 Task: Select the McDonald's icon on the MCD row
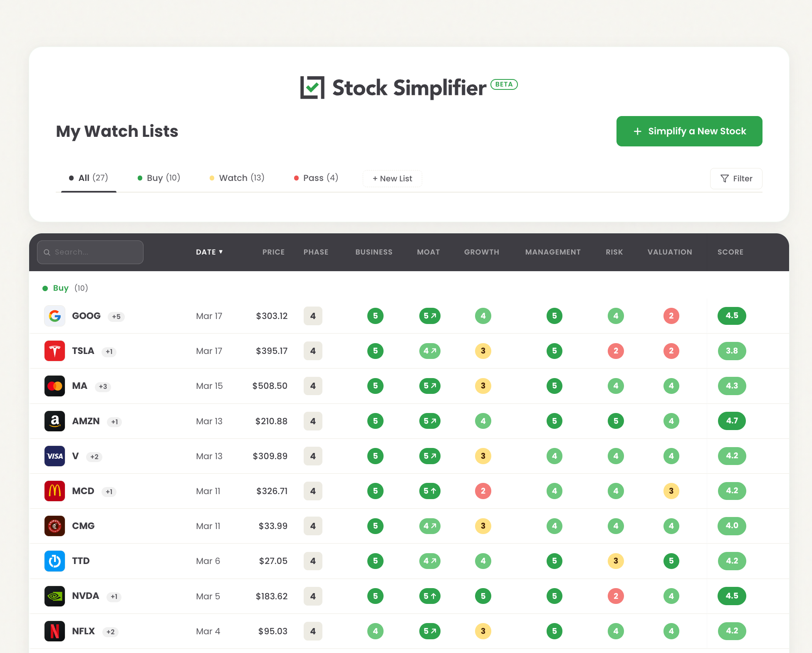[x=54, y=491]
